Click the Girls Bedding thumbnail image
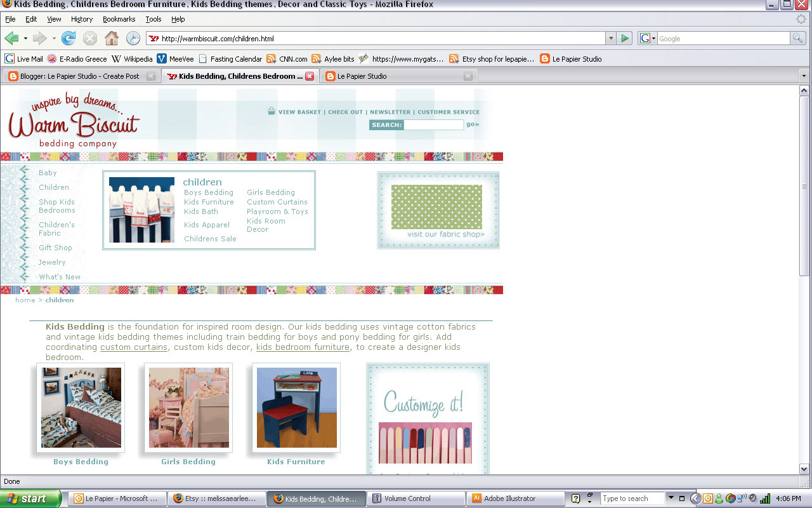This screenshot has height=508, width=812. click(x=188, y=408)
